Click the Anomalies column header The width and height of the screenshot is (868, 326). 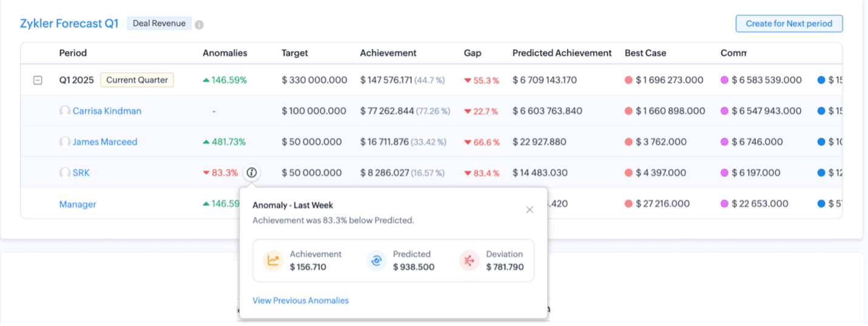click(225, 53)
